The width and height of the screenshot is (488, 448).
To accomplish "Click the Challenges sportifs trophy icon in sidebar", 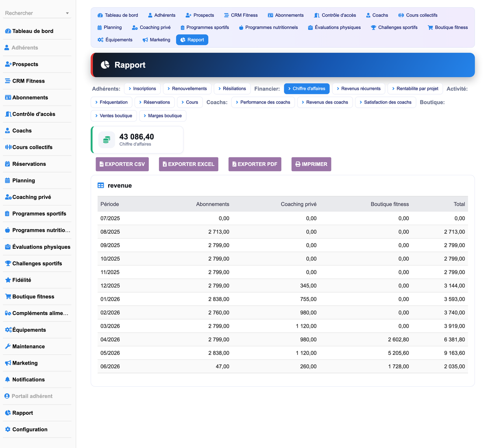I will point(8,263).
